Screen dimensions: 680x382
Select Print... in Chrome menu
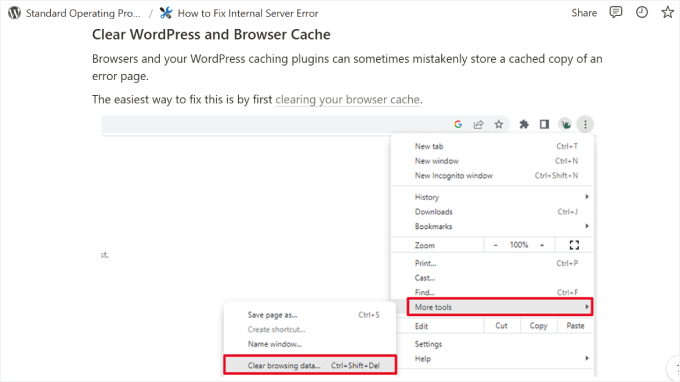click(x=492, y=263)
